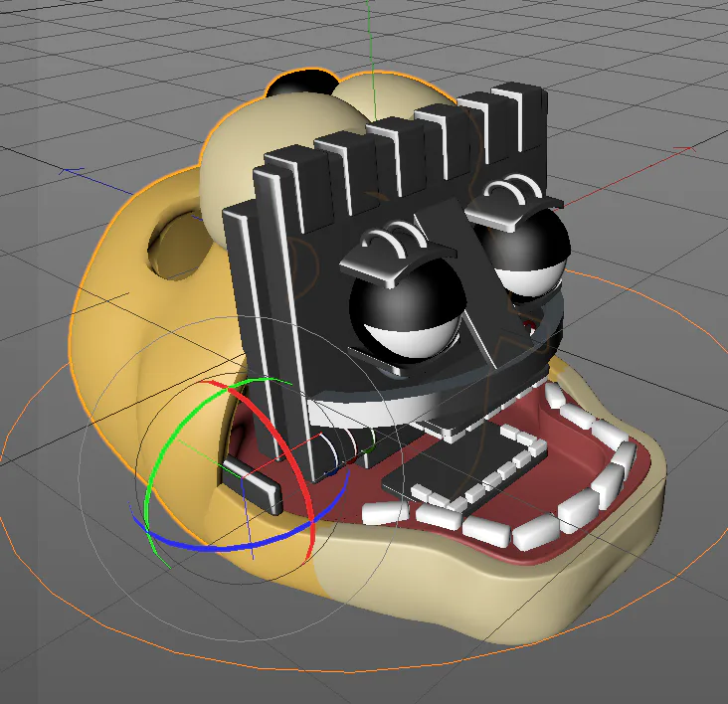Select the metal eyelid above the right eyeball
728x704 pixels.
[513, 211]
